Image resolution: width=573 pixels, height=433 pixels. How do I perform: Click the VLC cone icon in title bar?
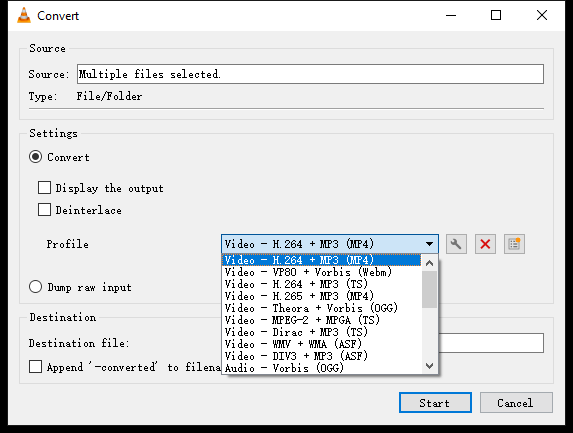(24, 15)
